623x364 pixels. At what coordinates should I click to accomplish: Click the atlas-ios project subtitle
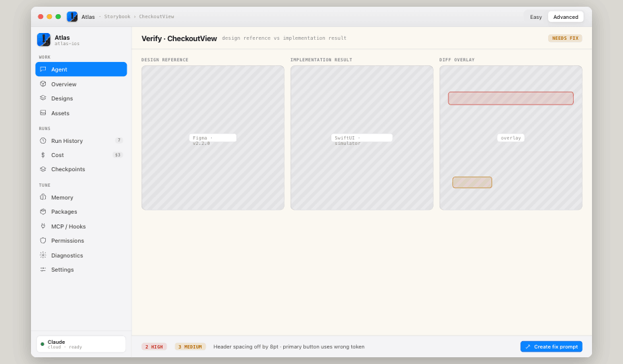coord(67,44)
